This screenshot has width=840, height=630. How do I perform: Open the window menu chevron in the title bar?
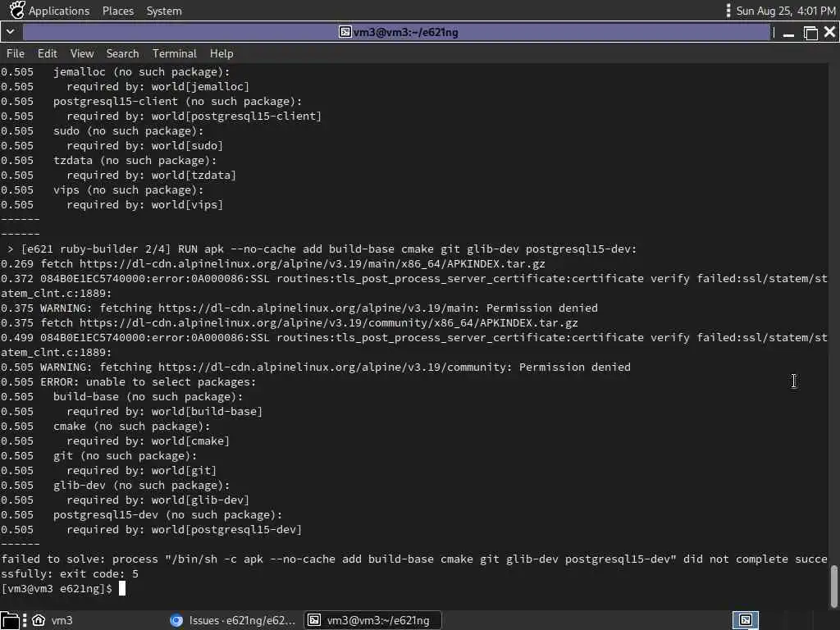10,32
